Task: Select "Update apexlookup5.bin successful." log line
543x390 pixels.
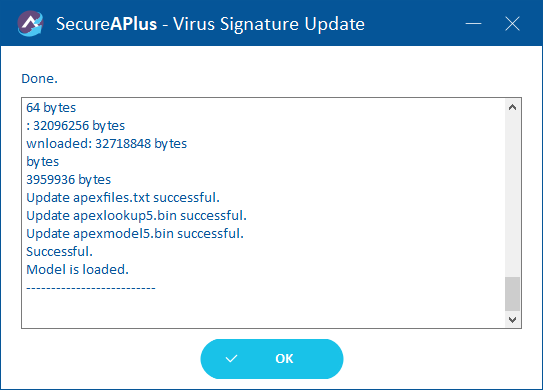Action: [x=136, y=216]
